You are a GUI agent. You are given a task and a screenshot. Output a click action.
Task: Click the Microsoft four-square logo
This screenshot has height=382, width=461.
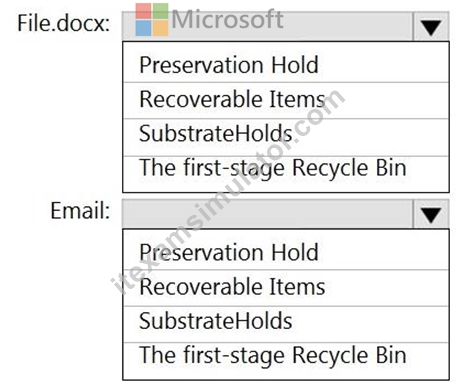(152, 19)
